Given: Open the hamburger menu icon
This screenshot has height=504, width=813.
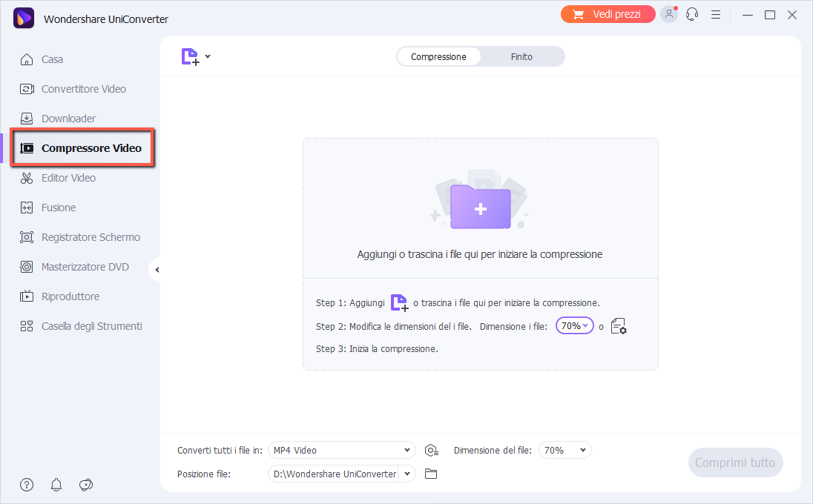Looking at the screenshot, I should 716,15.
